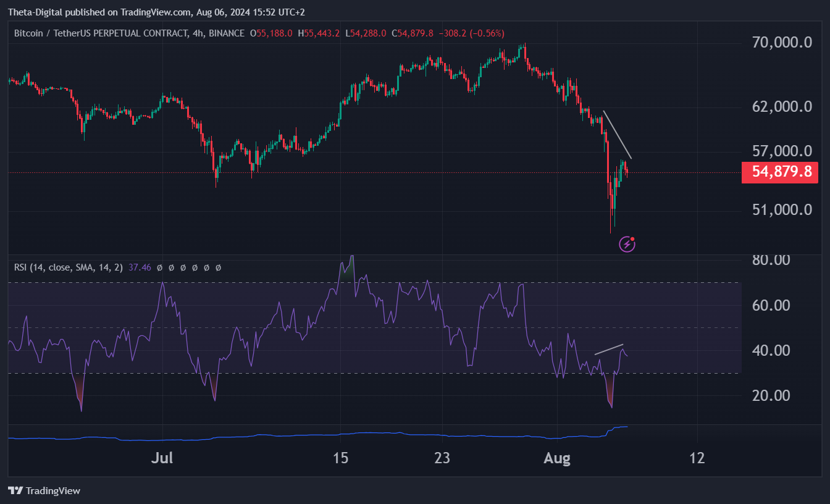Click the 60.00 RSI axis label

pyautogui.click(x=771, y=305)
